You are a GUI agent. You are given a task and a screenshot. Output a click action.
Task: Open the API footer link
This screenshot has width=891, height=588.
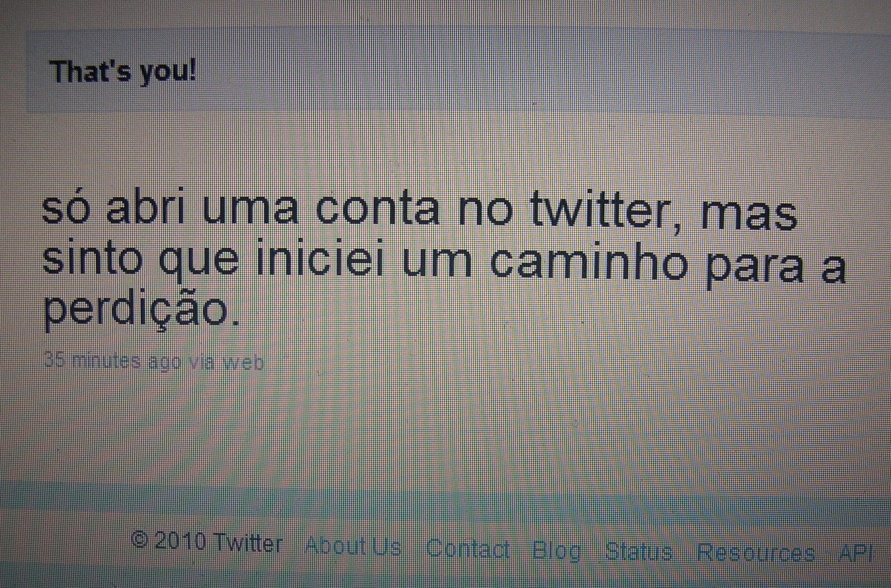(x=855, y=553)
